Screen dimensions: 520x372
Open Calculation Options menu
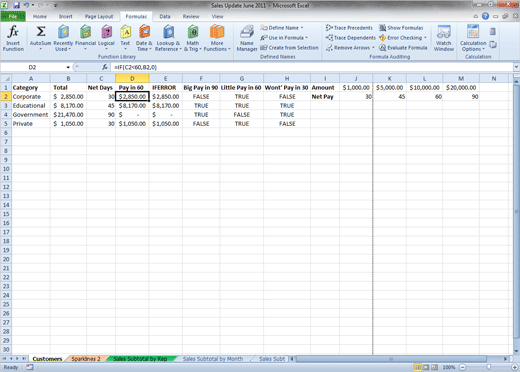[473, 38]
